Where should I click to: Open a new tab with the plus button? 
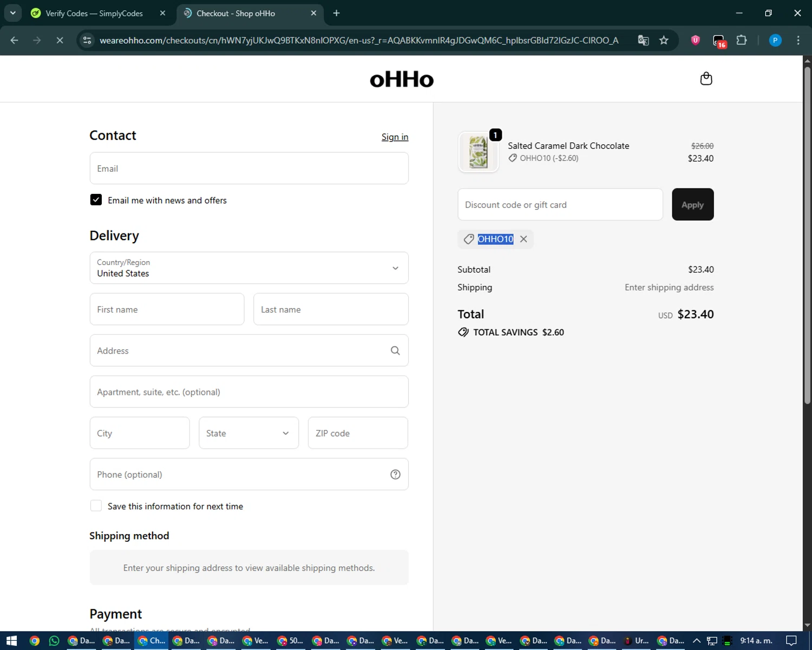pos(336,13)
